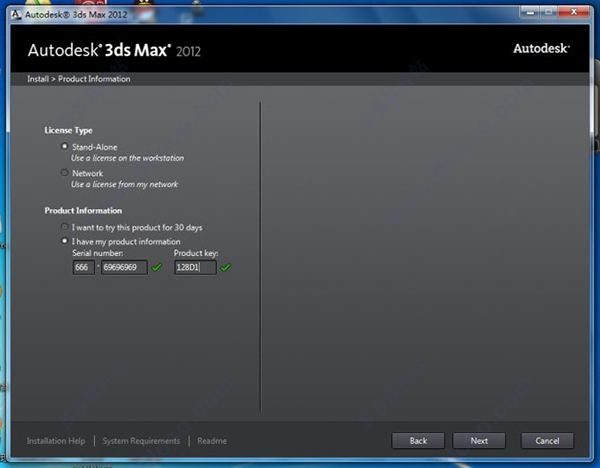Go Back to the previous step

pos(418,441)
